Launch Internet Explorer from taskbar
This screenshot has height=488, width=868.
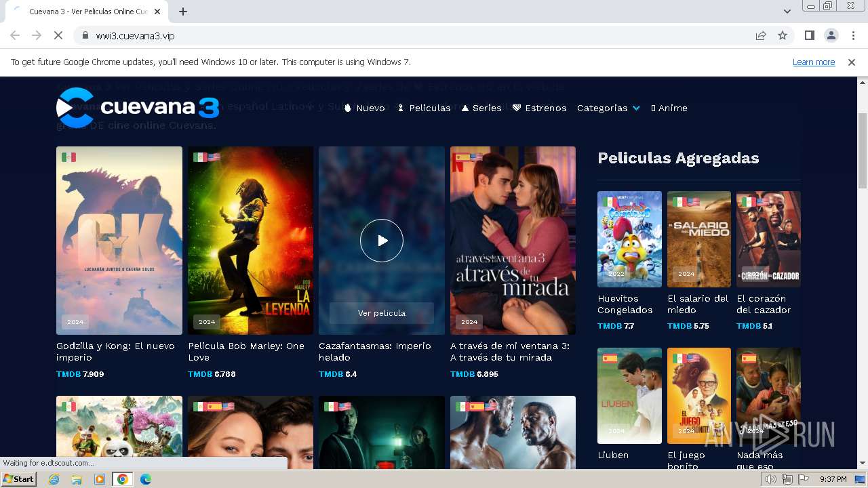coord(54,479)
